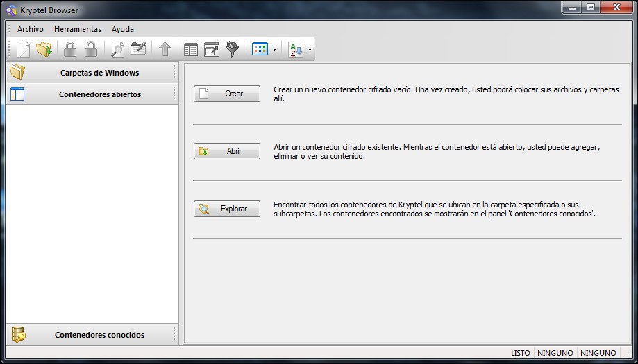The width and height of the screenshot is (638, 364).
Task: Click the LISTO status bar entry
Action: point(521,353)
